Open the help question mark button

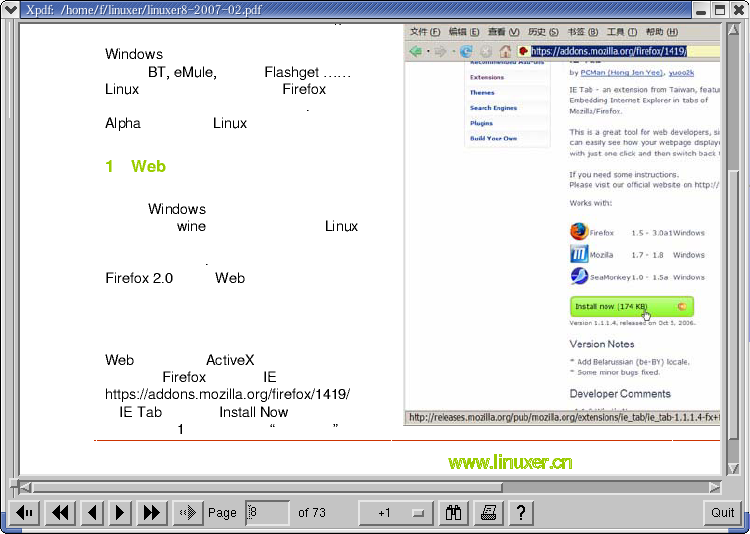pos(521,513)
